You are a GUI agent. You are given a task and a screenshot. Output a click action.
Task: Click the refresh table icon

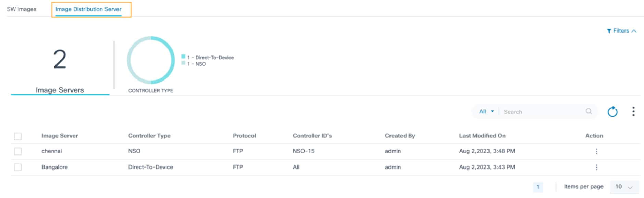612,112
